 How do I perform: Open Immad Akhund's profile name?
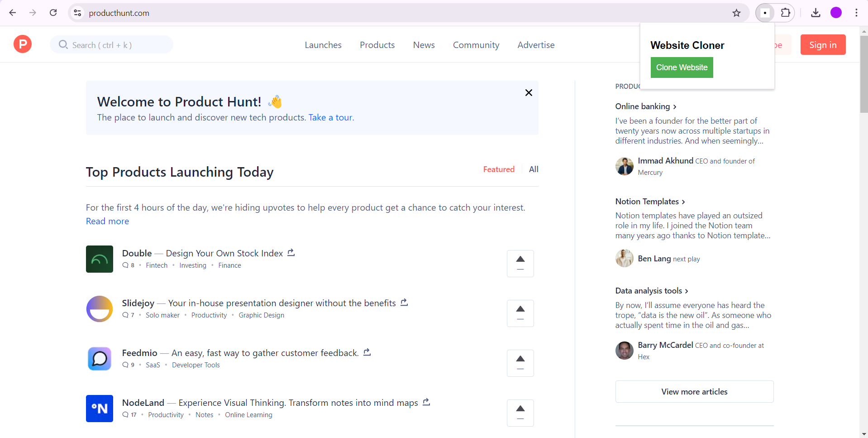[x=666, y=161]
